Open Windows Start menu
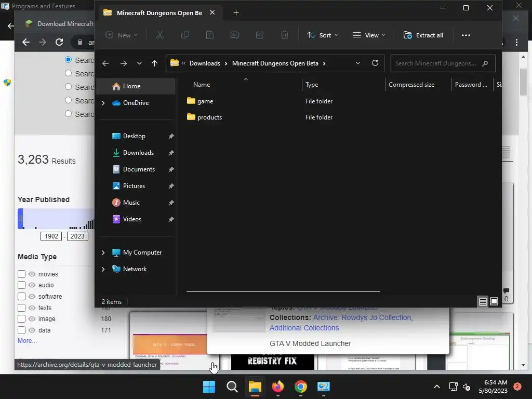 coord(209,387)
